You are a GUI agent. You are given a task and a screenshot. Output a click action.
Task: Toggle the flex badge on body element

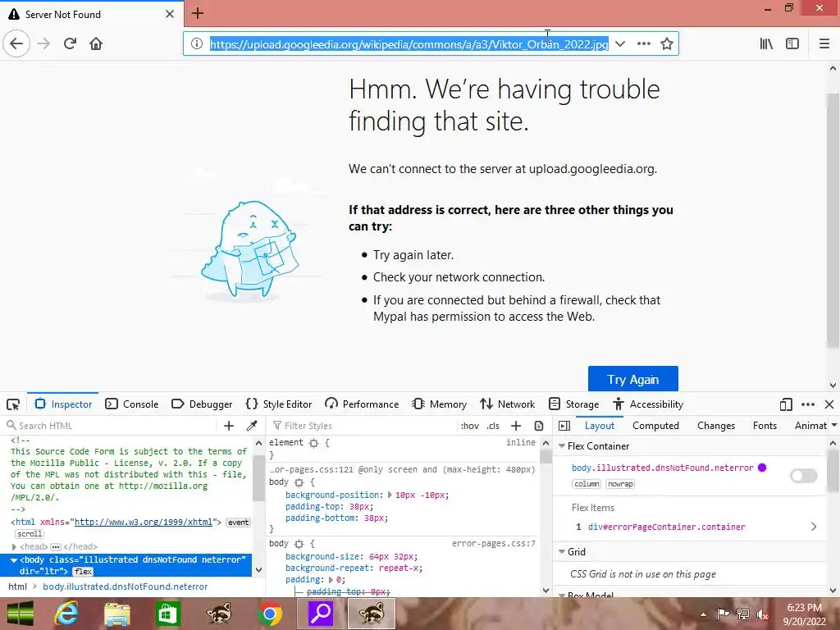point(83,572)
